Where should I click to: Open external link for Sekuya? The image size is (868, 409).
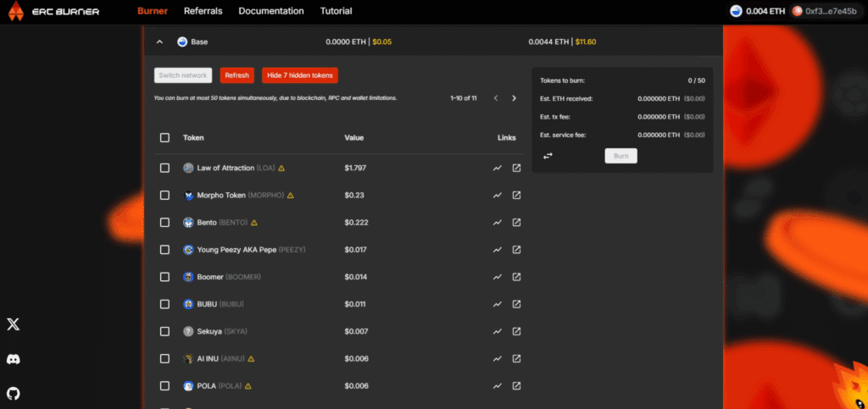pyautogui.click(x=516, y=332)
